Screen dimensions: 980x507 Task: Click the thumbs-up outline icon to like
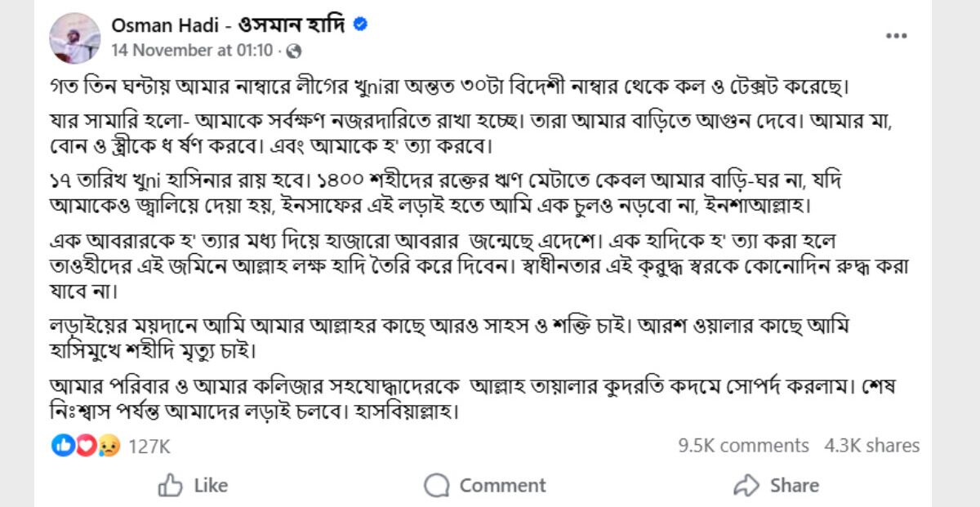(x=171, y=485)
